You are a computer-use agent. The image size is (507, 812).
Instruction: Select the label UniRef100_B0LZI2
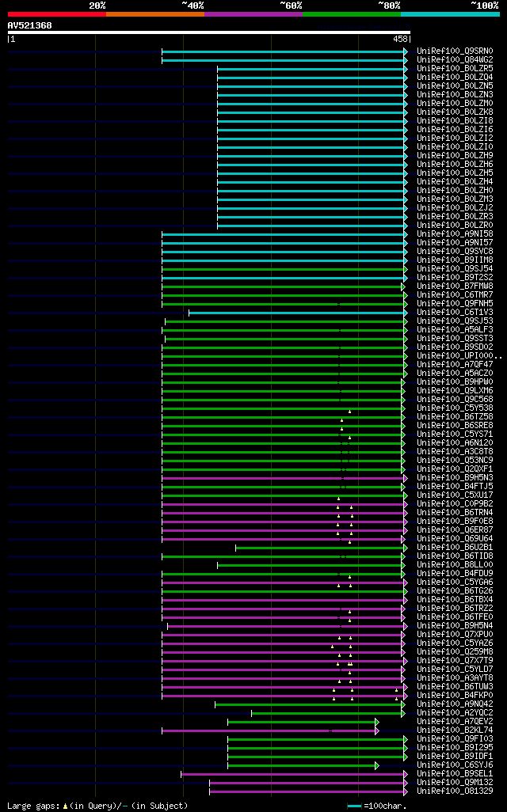pos(456,138)
